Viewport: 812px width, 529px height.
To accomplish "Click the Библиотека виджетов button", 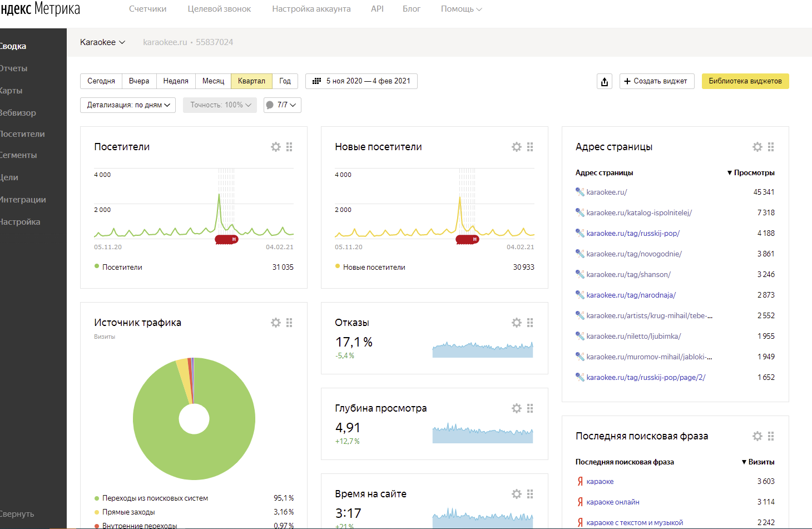I will tap(745, 81).
